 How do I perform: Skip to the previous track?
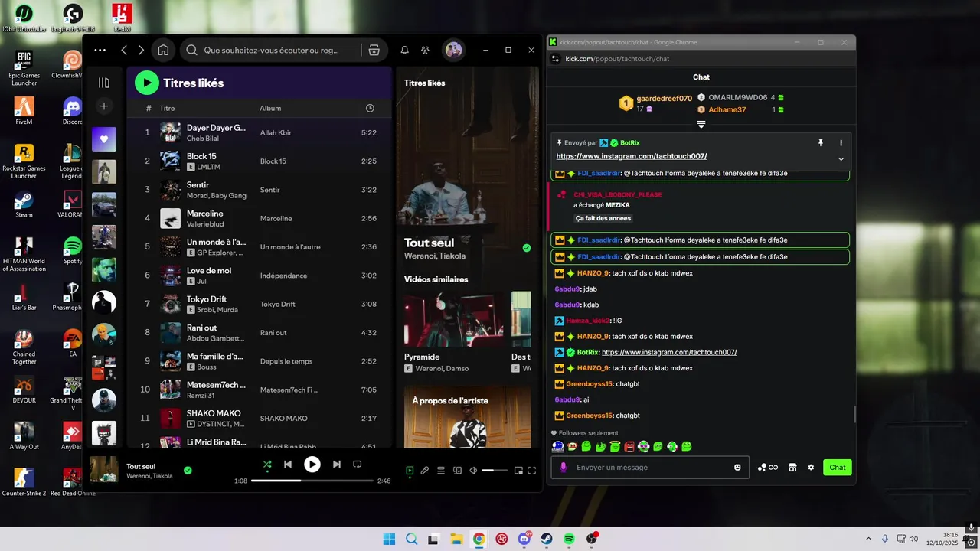coord(288,464)
